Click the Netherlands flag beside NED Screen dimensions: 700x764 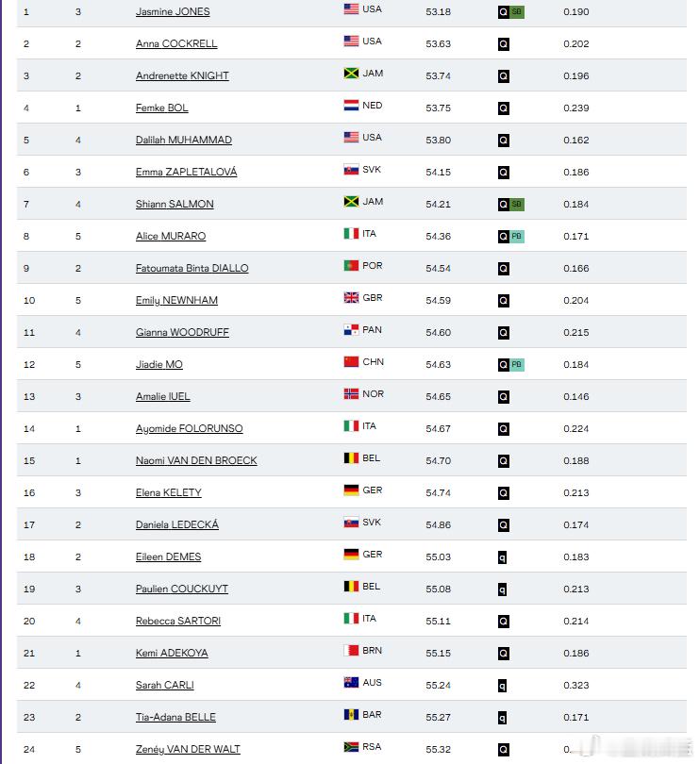(x=351, y=105)
